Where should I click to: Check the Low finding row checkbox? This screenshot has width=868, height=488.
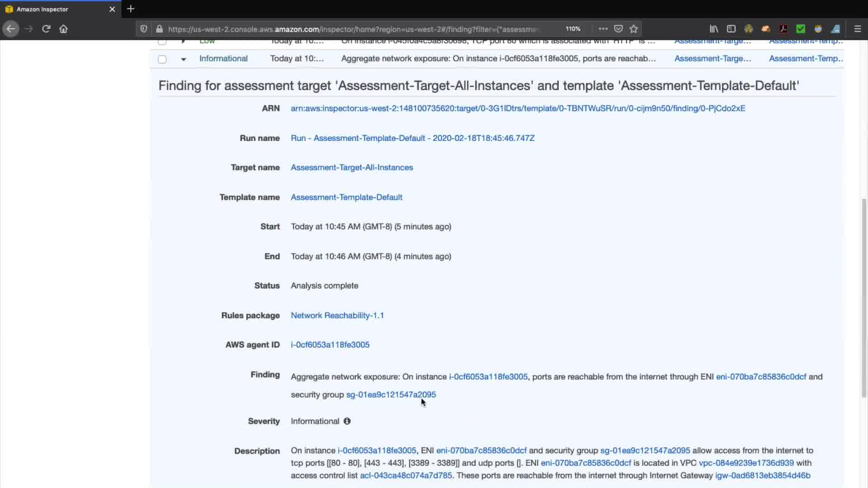click(162, 42)
